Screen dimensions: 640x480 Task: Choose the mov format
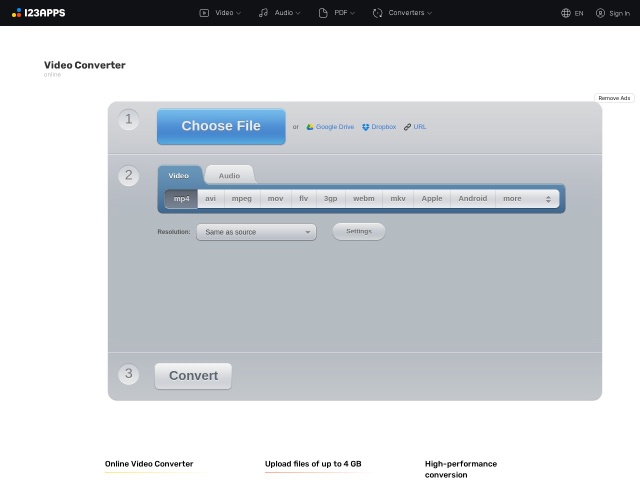click(276, 199)
